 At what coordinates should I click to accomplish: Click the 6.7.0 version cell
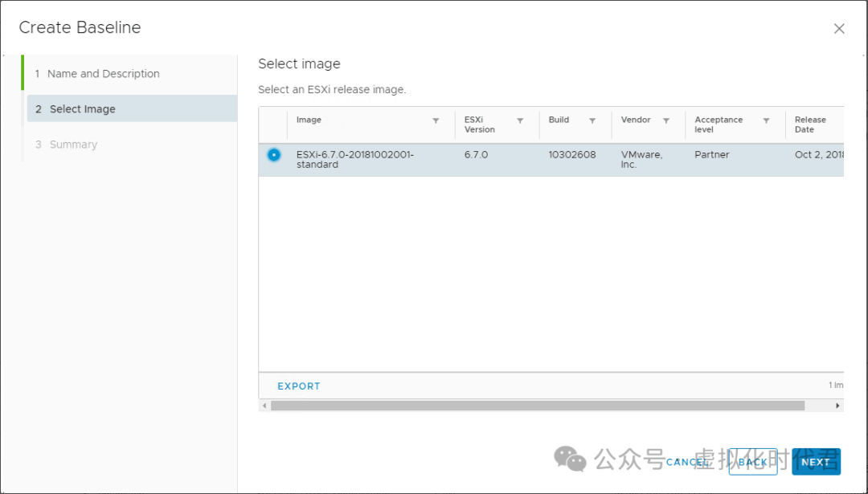coord(476,155)
